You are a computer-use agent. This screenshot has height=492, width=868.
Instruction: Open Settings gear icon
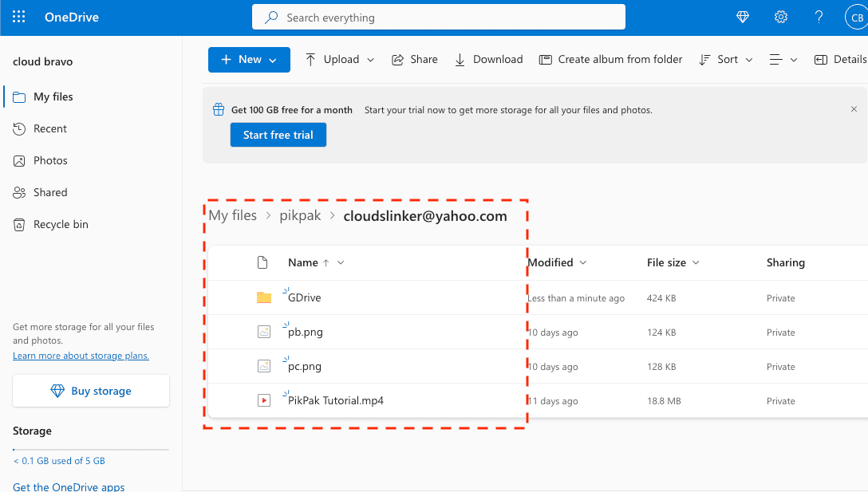click(781, 17)
